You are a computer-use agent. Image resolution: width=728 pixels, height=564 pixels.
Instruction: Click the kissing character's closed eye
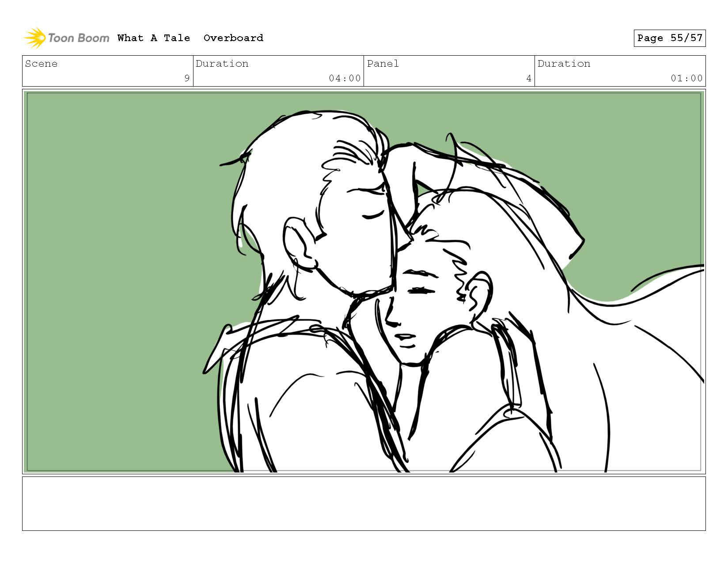tap(374, 216)
